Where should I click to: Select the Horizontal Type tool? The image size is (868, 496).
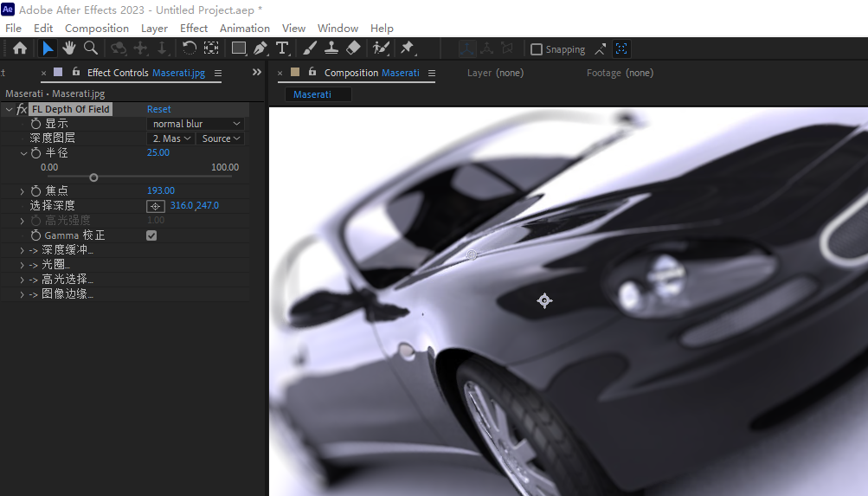click(x=282, y=48)
